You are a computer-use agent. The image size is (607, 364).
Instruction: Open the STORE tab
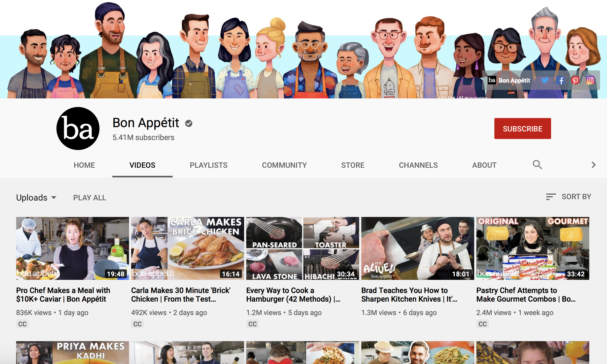[x=353, y=165]
